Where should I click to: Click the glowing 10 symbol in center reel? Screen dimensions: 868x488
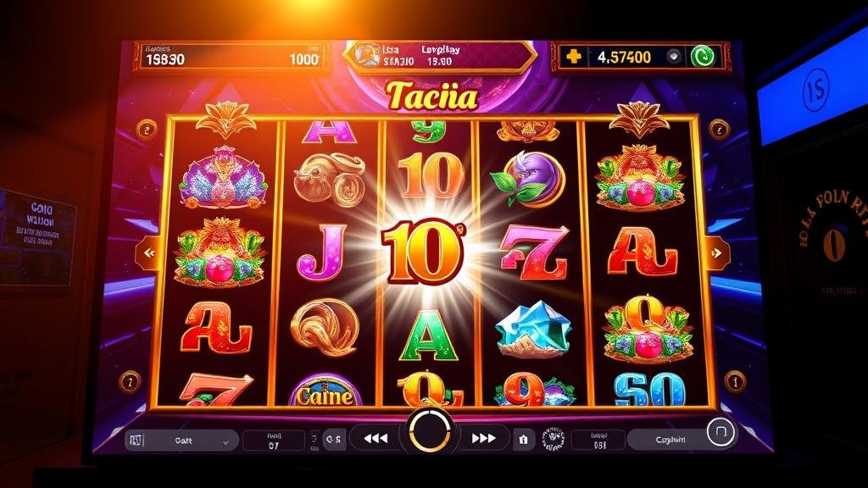pyautogui.click(x=425, y=252)
